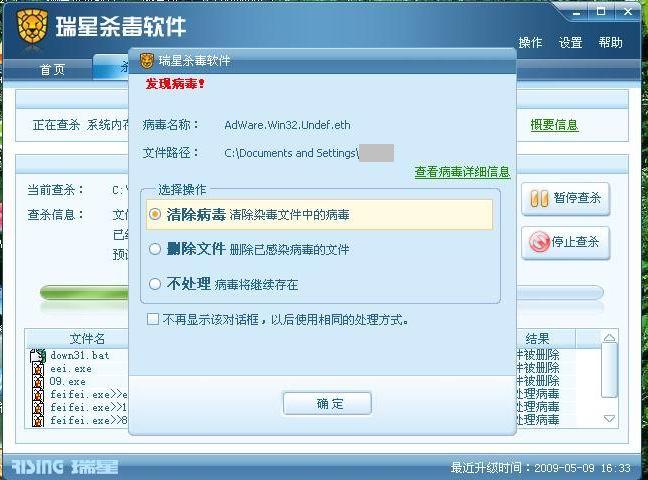Screen dimensions: 648x480
Task: Open the 操作 menu
Action: pos(530,42)
